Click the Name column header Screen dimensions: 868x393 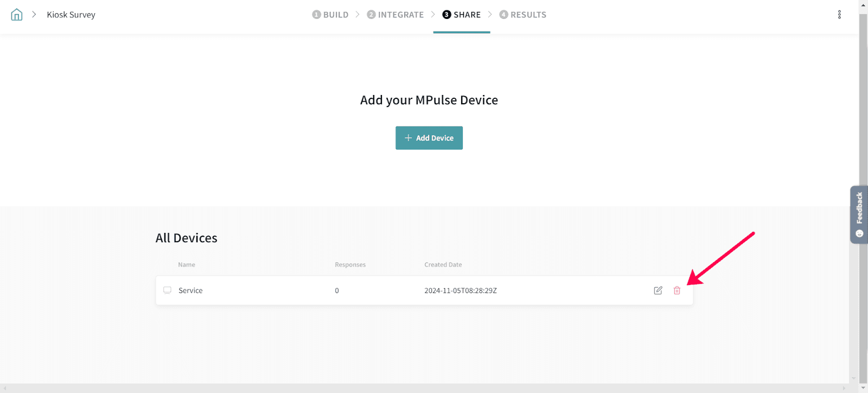tap(187, 265)
